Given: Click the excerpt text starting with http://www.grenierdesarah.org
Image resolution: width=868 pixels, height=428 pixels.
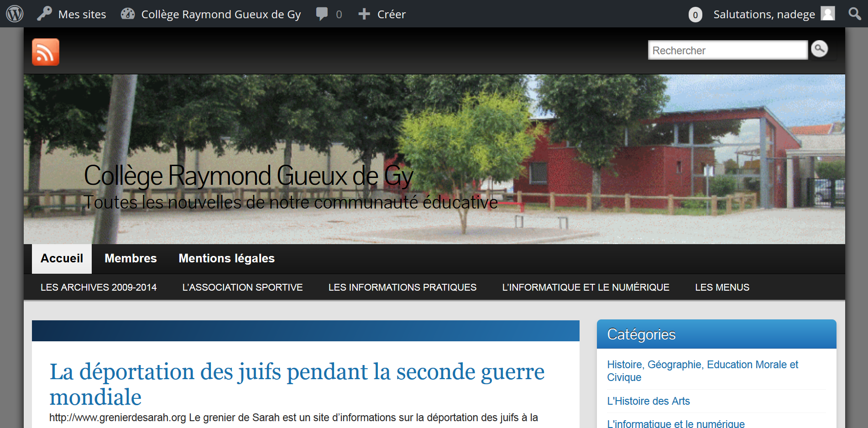Looking at the screenshot, I should click(x=293, y=418).
